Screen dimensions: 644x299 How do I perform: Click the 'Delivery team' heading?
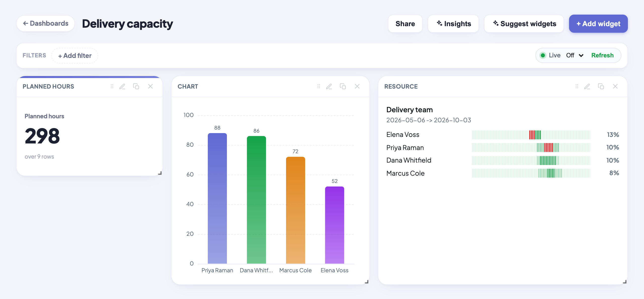[x=410, y=110]
